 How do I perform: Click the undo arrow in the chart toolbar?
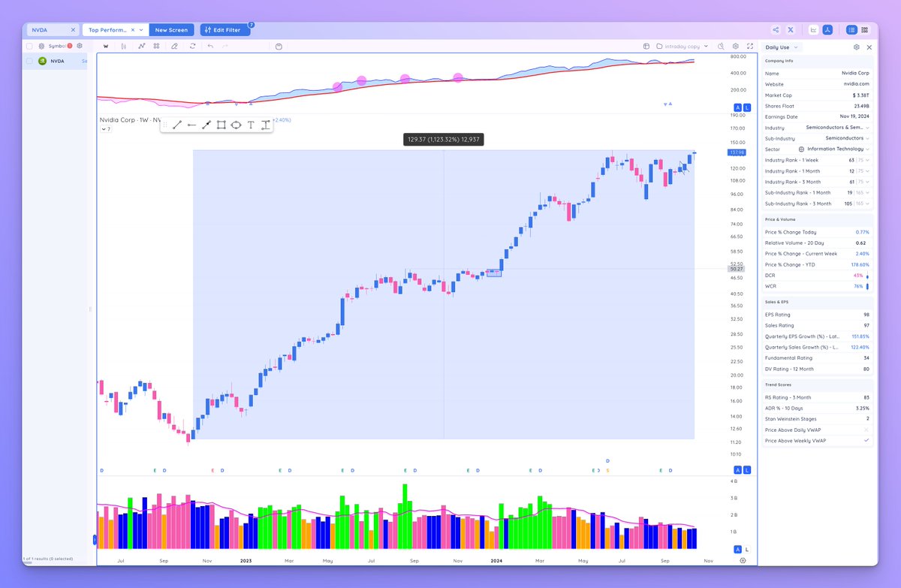[211, 46]
